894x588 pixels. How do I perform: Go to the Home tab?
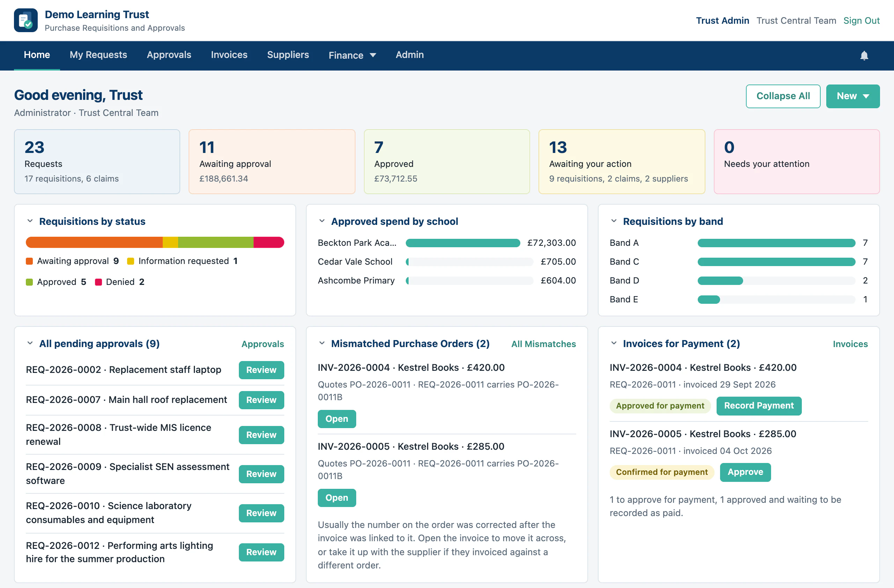pyautogui.click(x=37, y=55)
